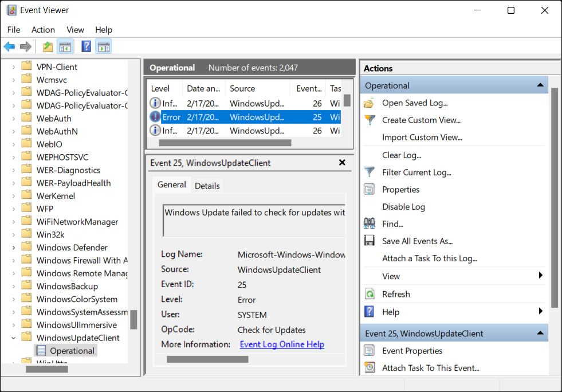562x392 pixels.
Task: Click the Actions pane vertical scrollbar
Action: pos(554,198)
